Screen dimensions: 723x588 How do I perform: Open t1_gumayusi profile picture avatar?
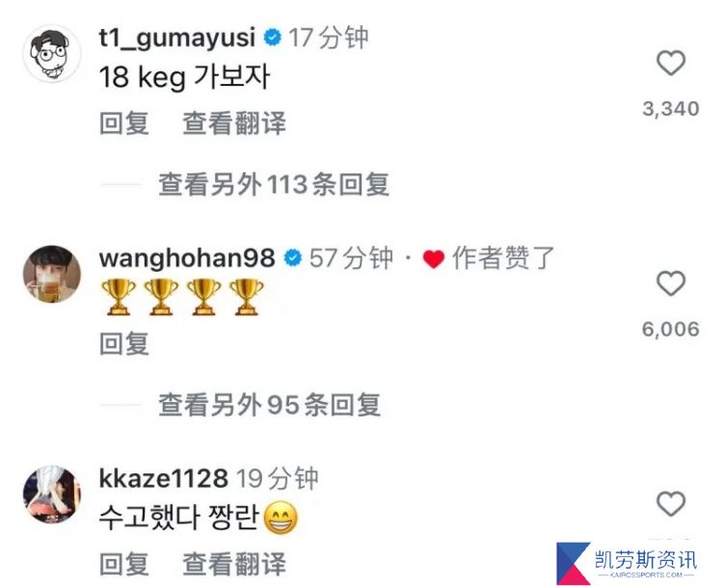pos(52,53)
